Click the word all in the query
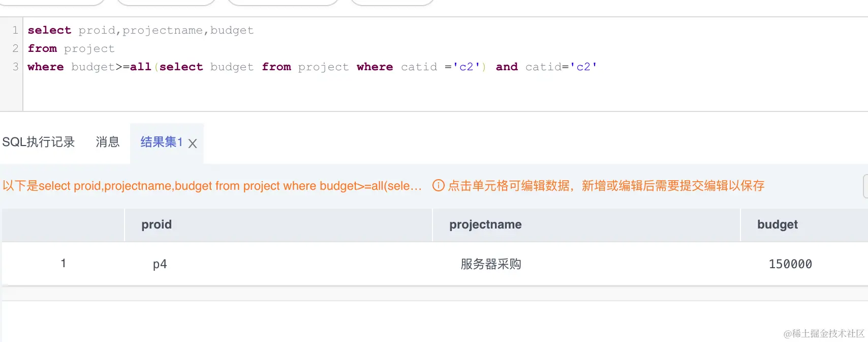 click(141, 67)
